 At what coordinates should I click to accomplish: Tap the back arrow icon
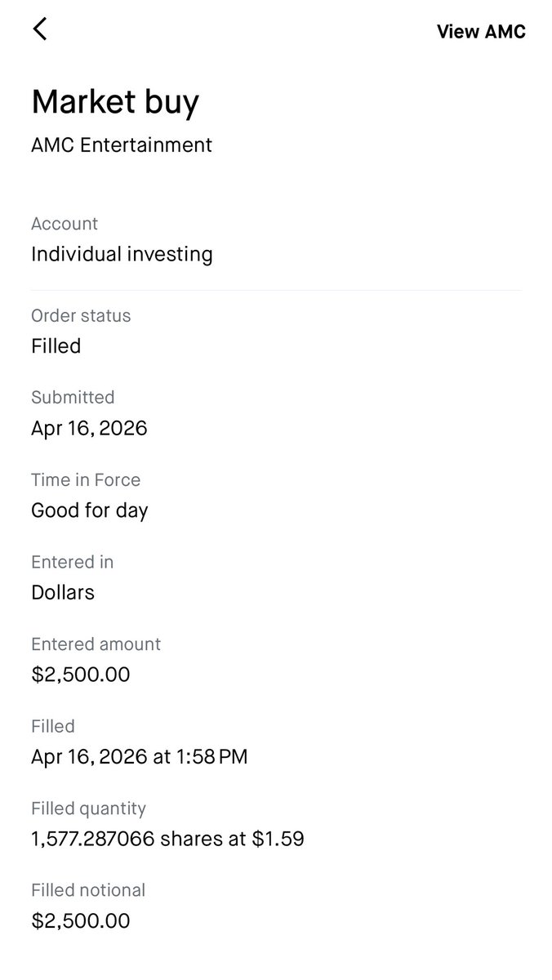(39, 29)
